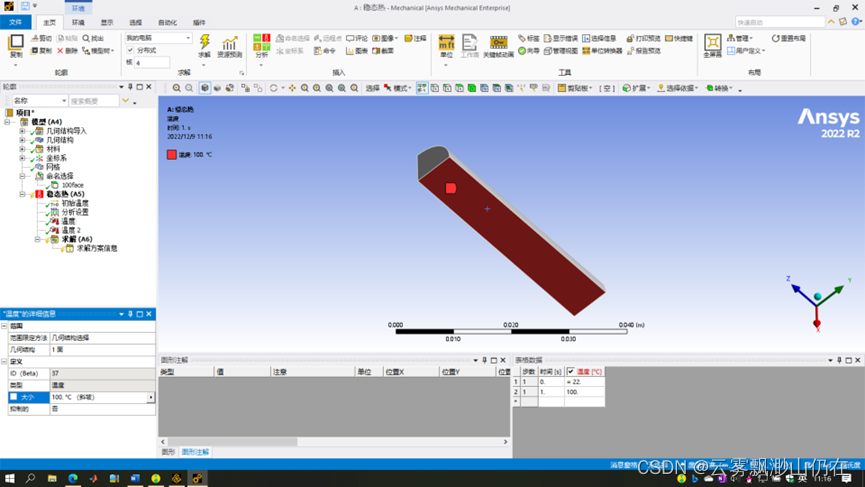
Task: Toggle the 温度 [°C] column checkbox
Action: tap(571, 371)
